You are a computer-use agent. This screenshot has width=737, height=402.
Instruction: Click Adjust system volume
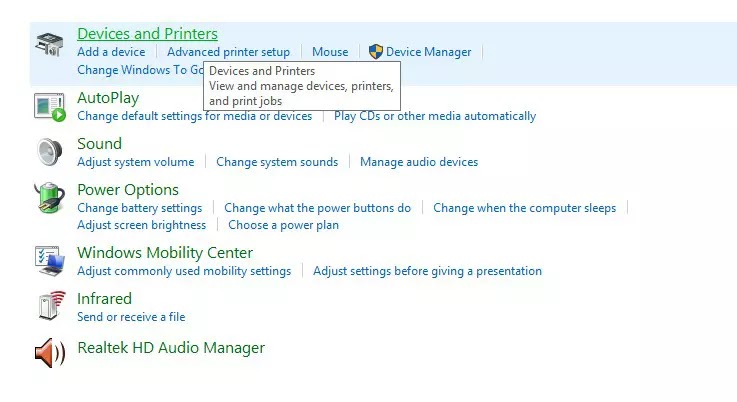[135, 162]
